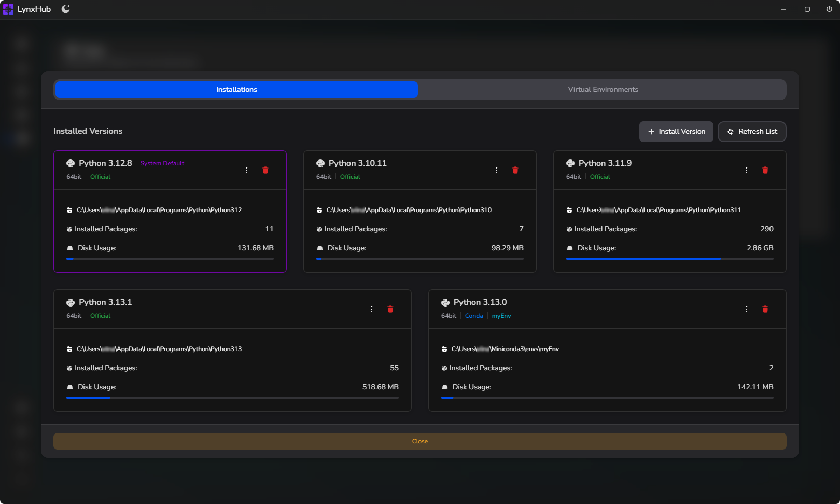The height and width of the screenshot is (504, 840).
Task: Click Python icon beside Python 3.10.11
Action: 320,163
